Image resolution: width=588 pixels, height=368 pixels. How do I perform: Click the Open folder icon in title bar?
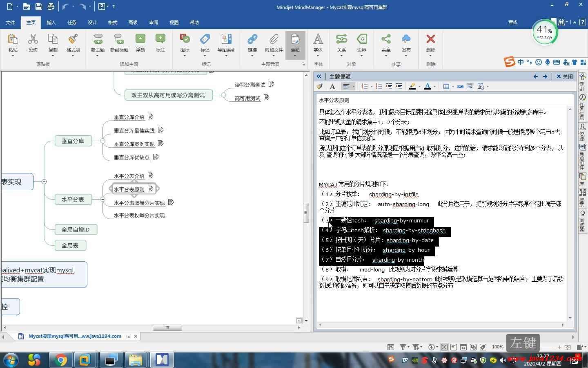26,7
